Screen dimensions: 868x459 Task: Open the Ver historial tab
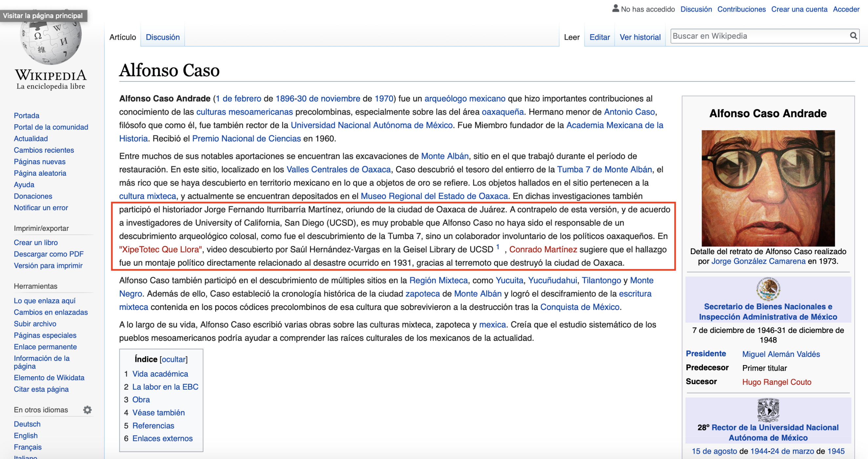click(x=640, y=37)
